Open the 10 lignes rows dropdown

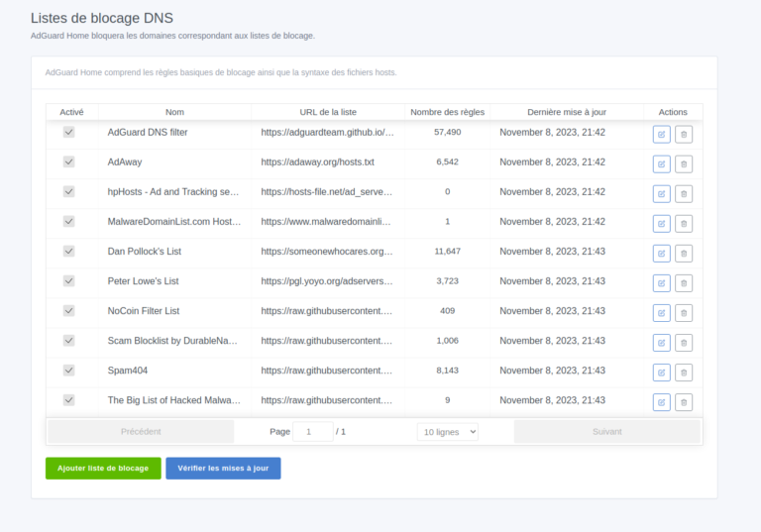[x=447, y=432]
